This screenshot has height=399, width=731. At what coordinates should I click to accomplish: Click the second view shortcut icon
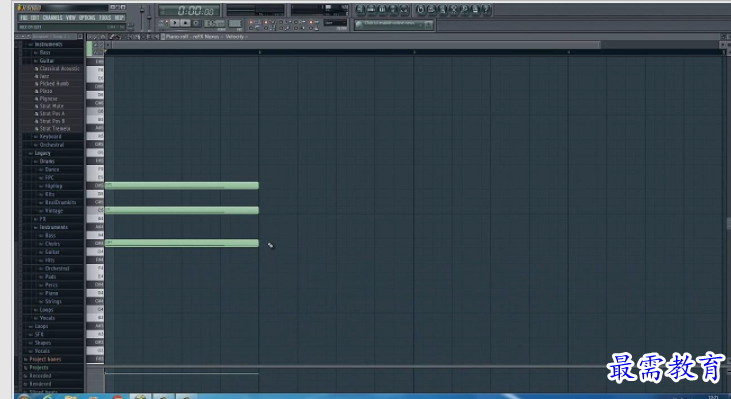(371, 9)
